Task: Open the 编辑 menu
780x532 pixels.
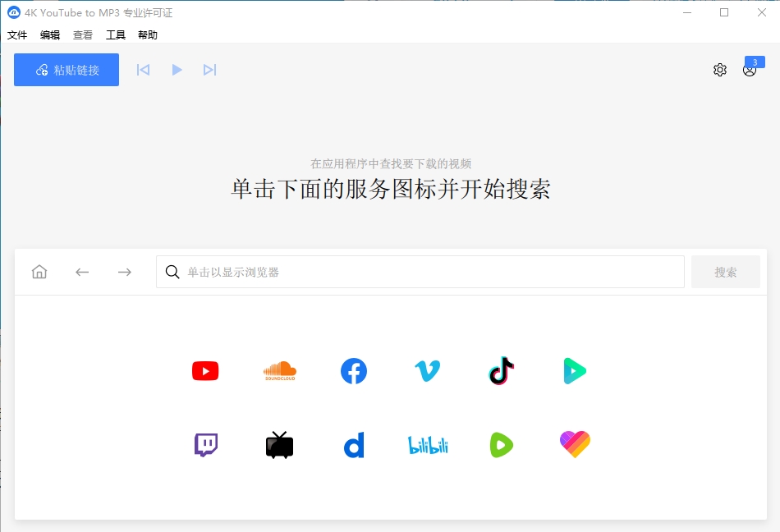Action: (x=50, y=34)
